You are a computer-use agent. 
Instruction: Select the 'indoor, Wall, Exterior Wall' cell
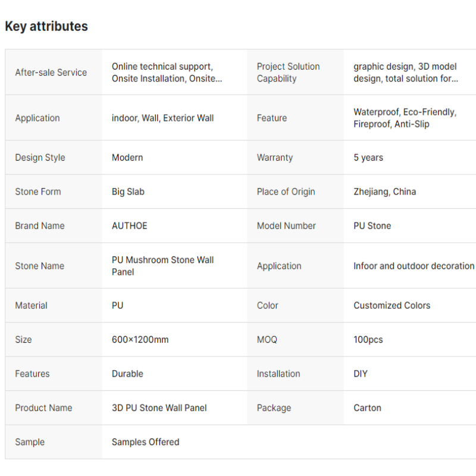[162, 118]
